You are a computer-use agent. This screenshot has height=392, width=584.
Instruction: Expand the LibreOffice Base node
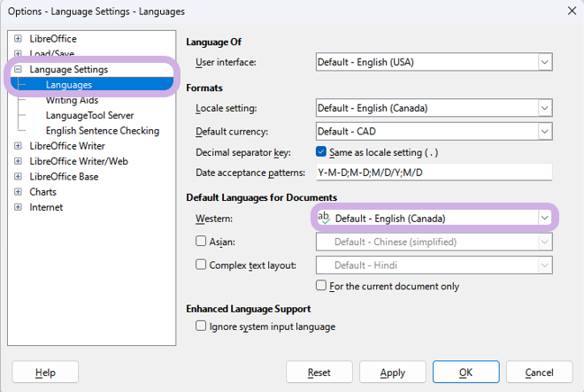pos(18,176)
